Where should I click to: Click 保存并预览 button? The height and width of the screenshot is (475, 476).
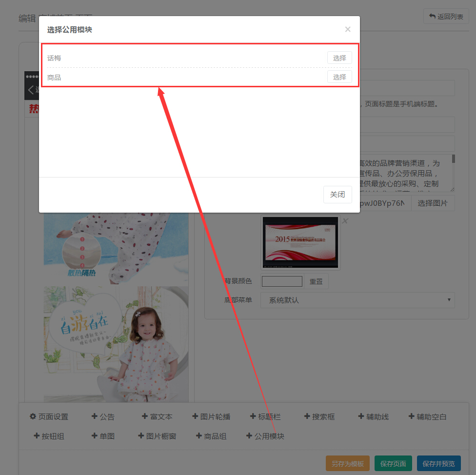tap(438, 463)
